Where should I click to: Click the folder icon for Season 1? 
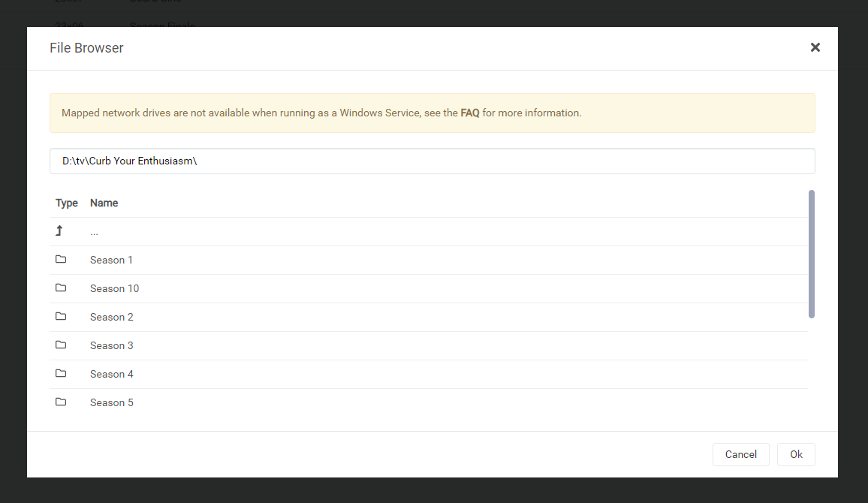[x=61, y=260]
